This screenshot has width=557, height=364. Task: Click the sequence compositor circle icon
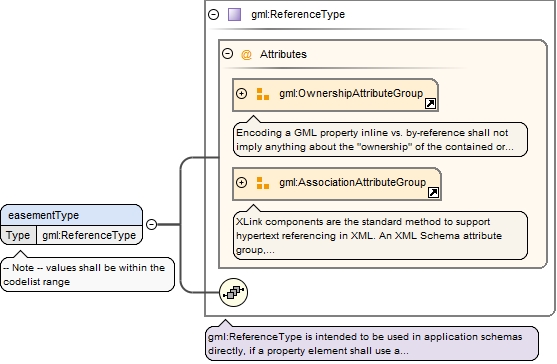click(233, 293)
